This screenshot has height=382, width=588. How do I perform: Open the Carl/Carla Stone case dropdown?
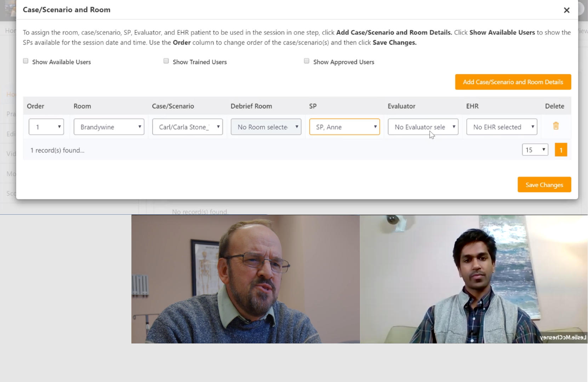coord(187,127)
